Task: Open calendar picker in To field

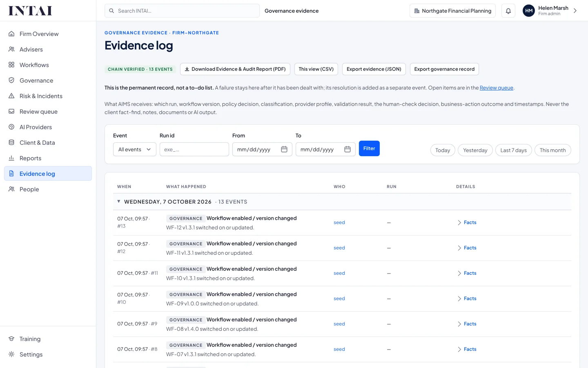Action: coord(347,150)
